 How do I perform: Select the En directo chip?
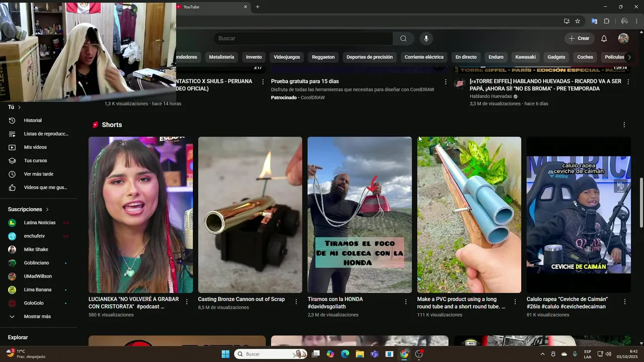[466, 57]
